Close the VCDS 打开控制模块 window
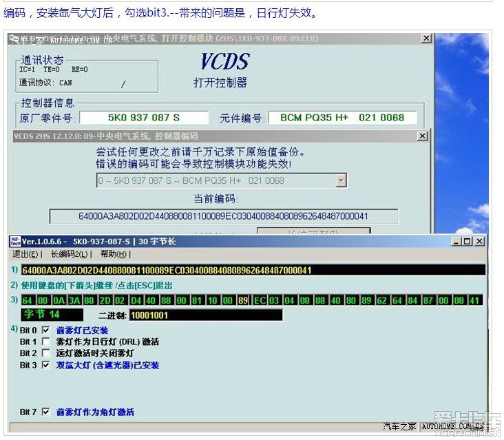 pyautogui.click(x=426, y=39)
